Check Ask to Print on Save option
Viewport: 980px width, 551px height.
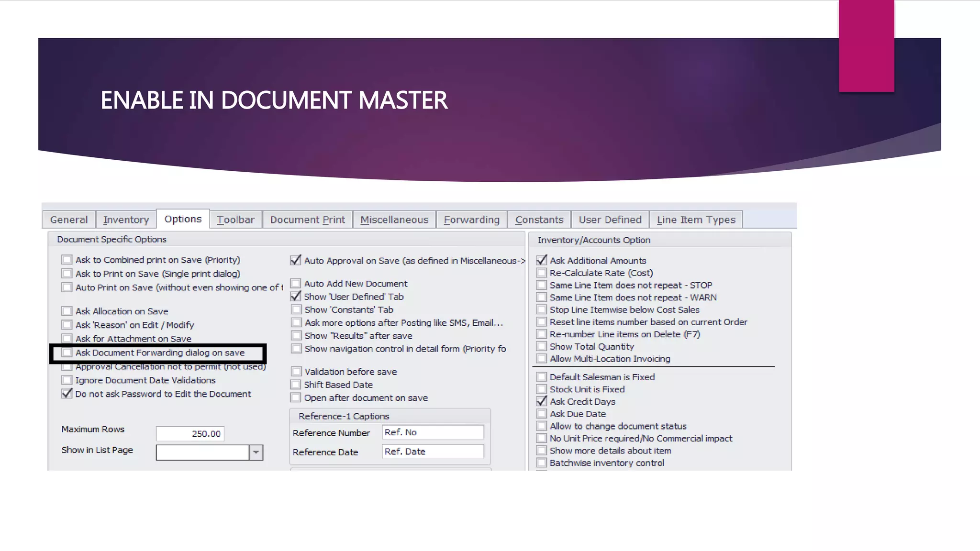67,274
